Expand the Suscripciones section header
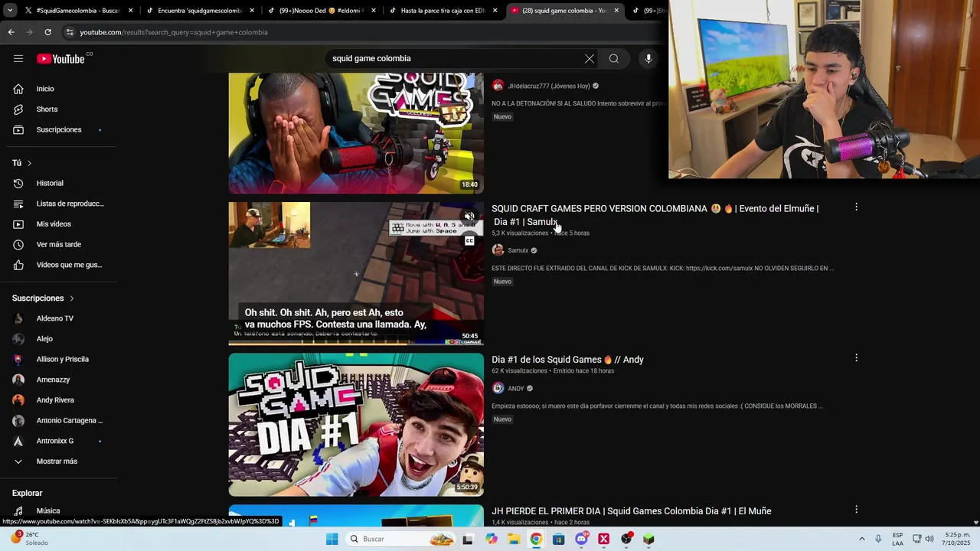This screenshot has height=551, width=980. coord(43,298)
